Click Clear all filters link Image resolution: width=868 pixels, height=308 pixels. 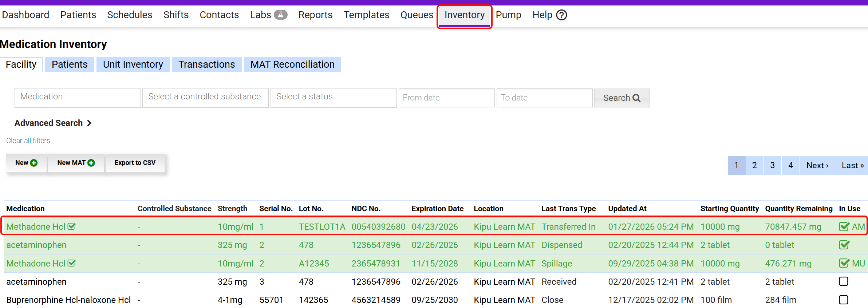(28, 141)
